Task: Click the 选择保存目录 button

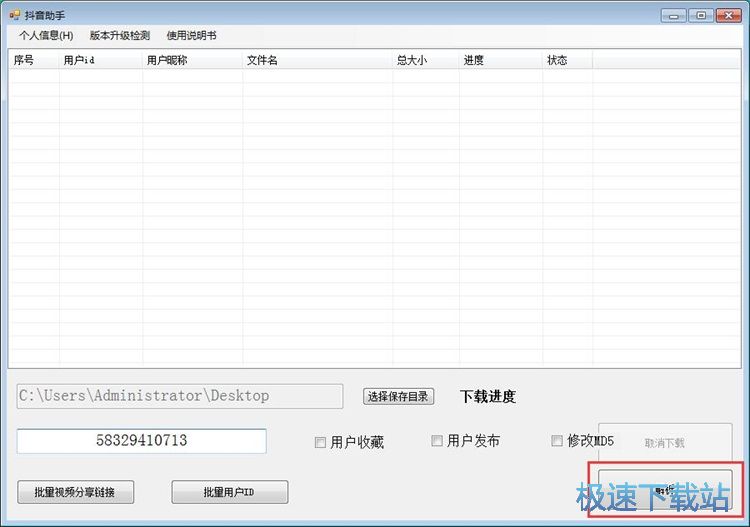Action: [398, 396]
